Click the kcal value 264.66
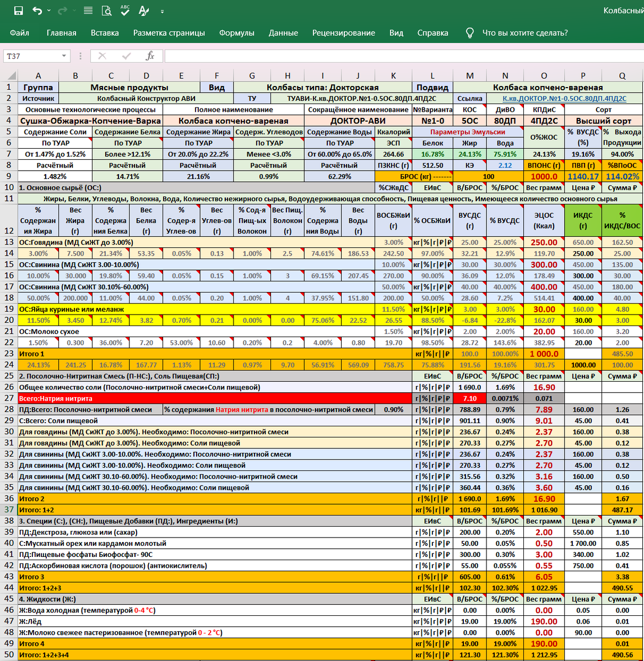 pyautogui.click(x=393, y=154)
